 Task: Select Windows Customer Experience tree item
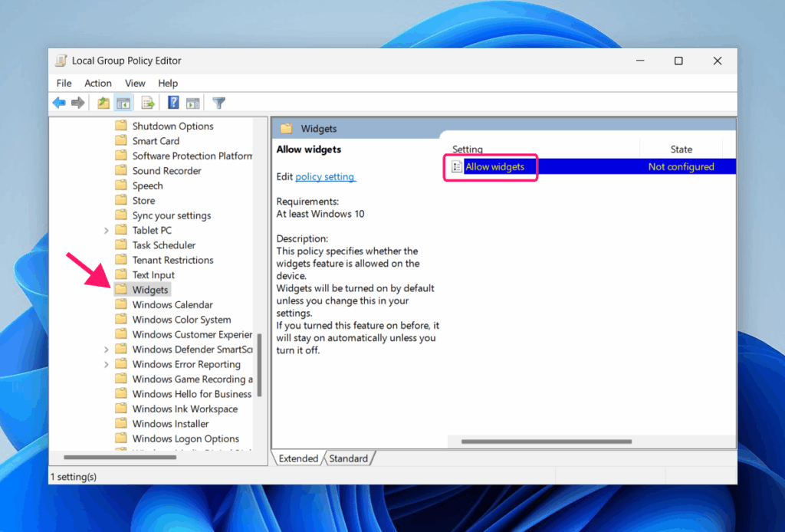[x=192, y=334]
